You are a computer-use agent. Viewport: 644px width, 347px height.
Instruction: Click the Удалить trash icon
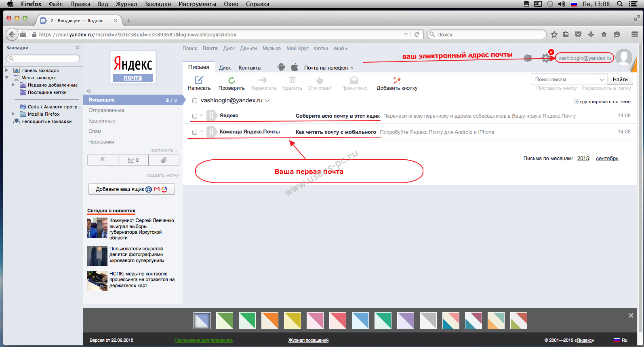[293, 80]
